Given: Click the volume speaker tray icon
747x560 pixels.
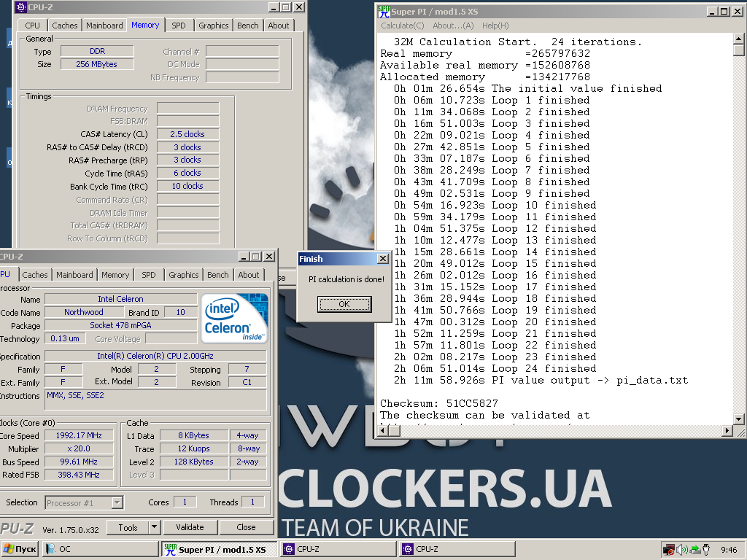Looking at the screenshot, I should [x=682, y=550].
